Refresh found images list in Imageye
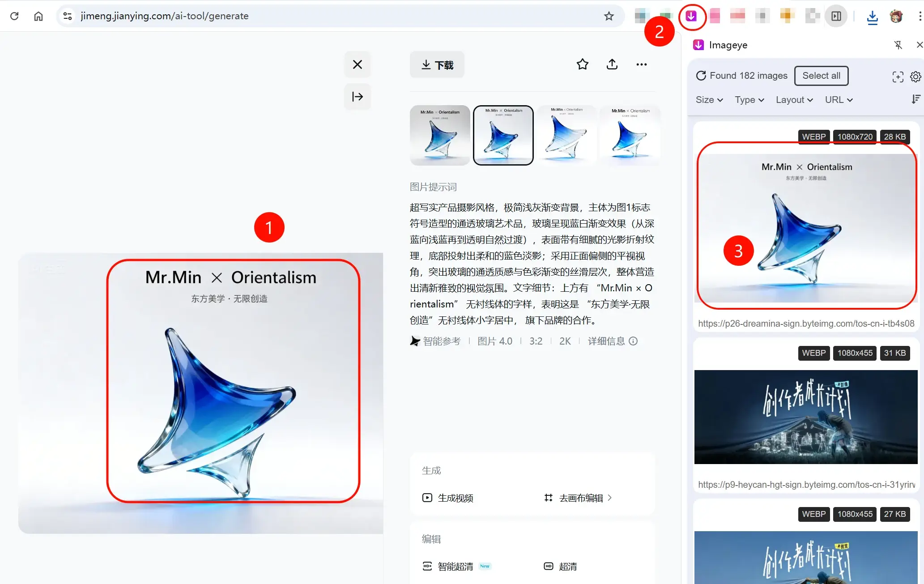This screenshot has height=584, width=924. [x=701, y=76]
